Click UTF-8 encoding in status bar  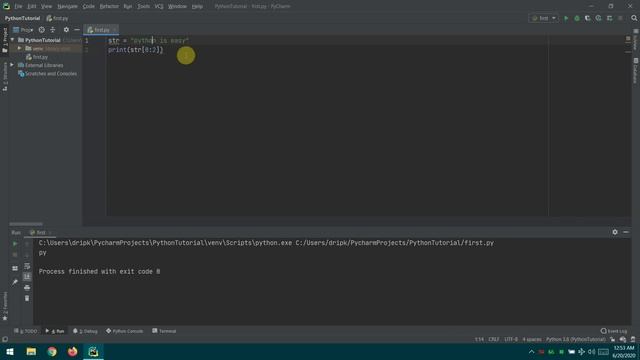[x=511, y=340]
